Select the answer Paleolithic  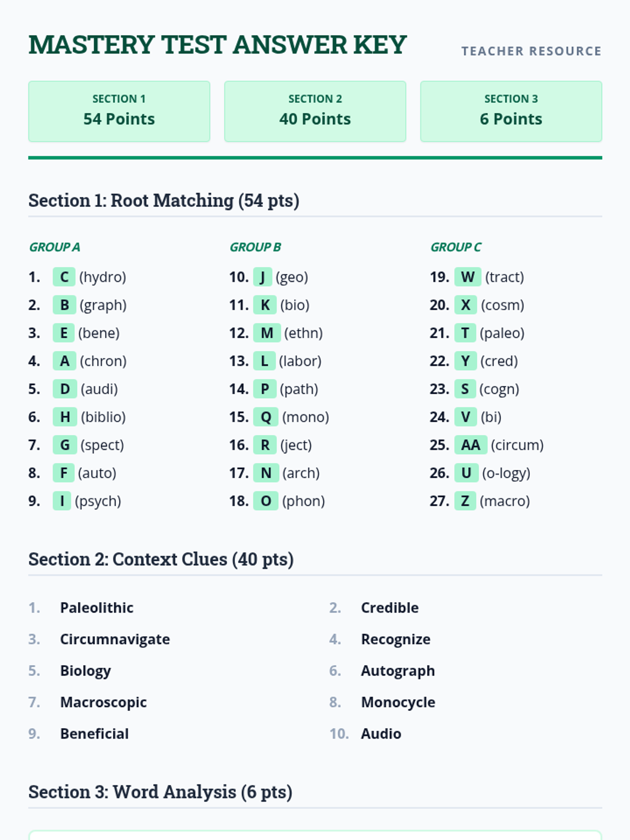(x=97, y=607)
